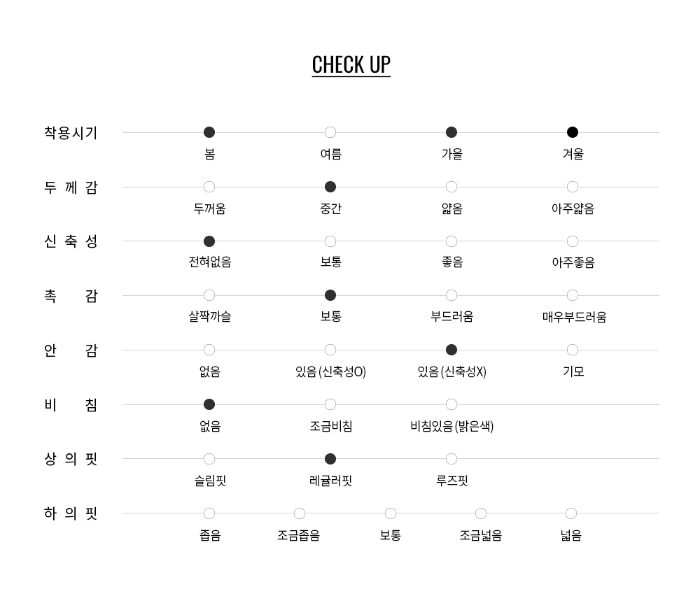Screen dimensions: 700x596
Task: Select 아주좋음 elasticity circle
Action: pos(573,241)
